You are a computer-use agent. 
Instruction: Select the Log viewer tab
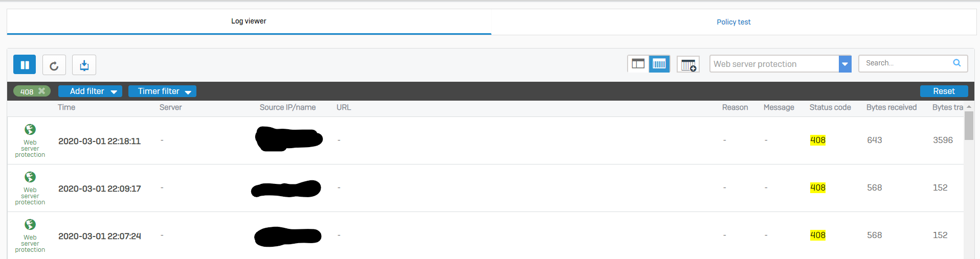tap(249, 21)
